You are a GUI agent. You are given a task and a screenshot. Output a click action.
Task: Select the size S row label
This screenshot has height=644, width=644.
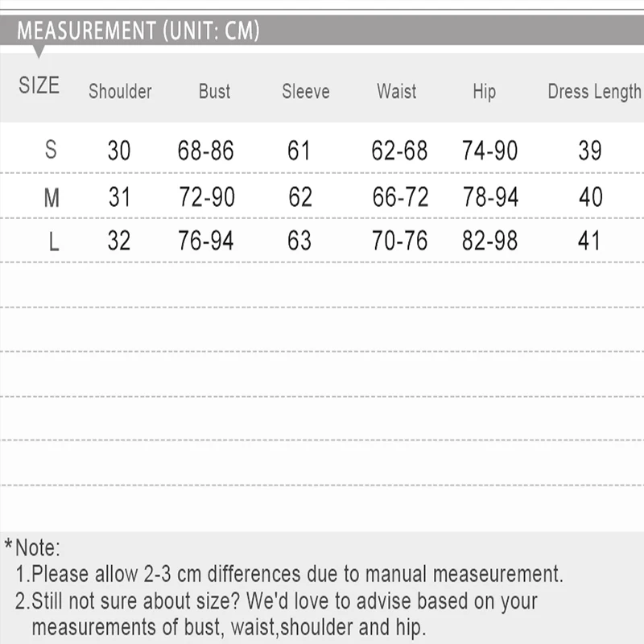click(x=52, y=150)
